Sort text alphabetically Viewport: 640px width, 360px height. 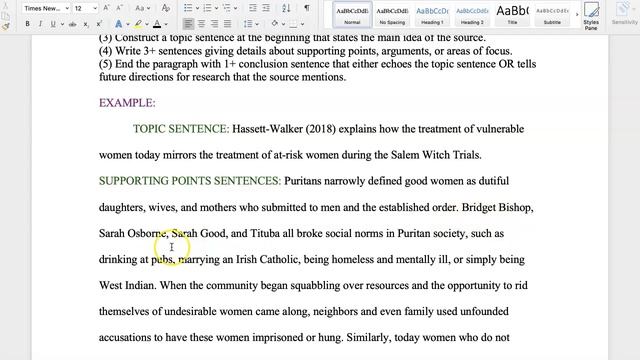286,8
